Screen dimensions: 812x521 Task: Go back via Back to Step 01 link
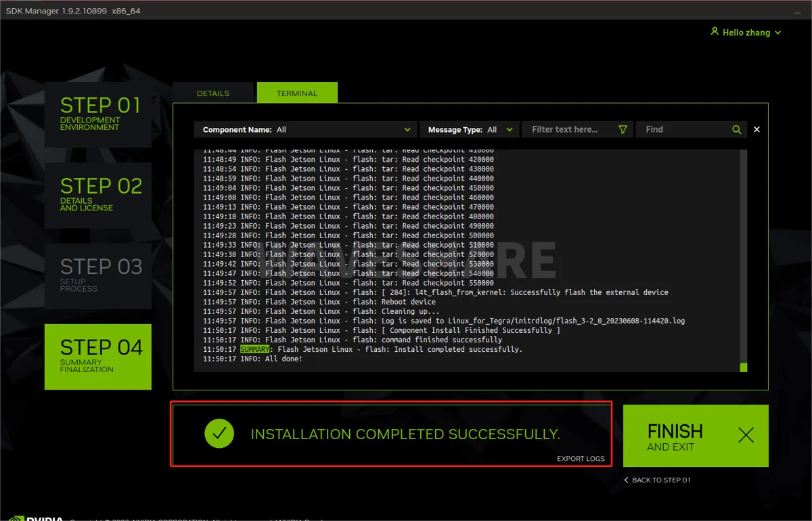(656, 480)
